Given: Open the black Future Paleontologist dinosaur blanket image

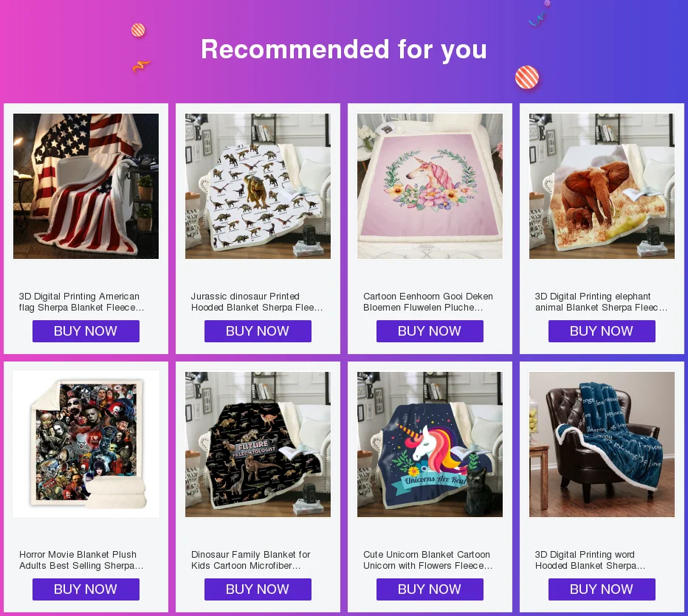Looking at the screenshot, I should click(x=258, y=444).
